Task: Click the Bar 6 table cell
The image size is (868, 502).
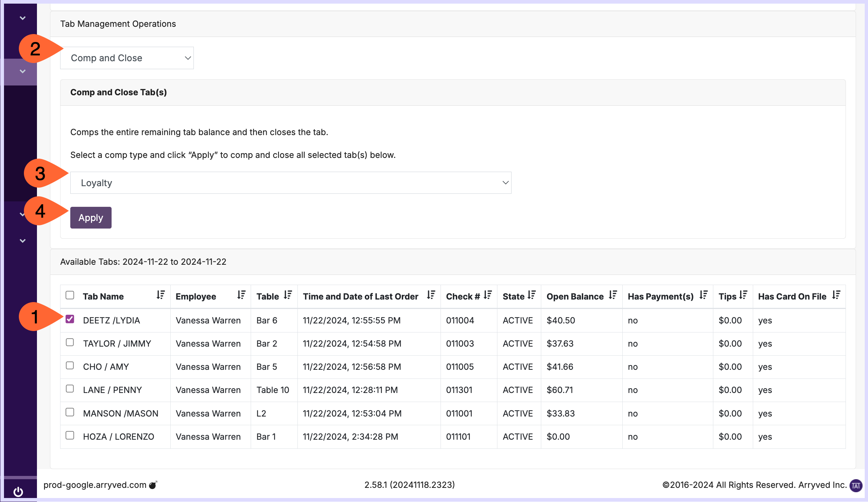Action: click(x=267, y=321)
